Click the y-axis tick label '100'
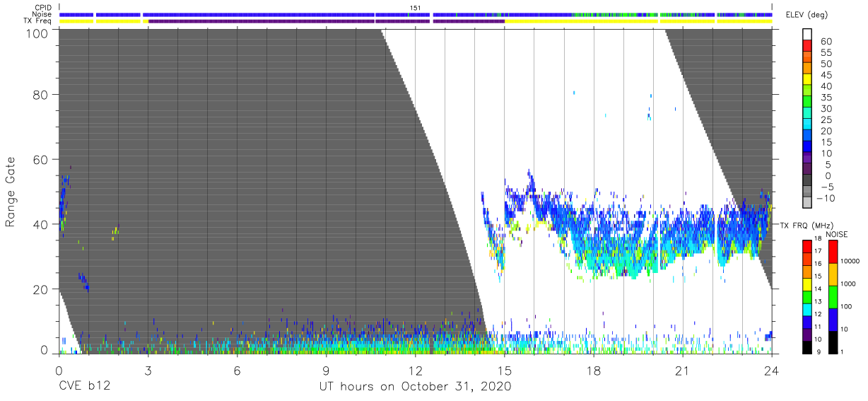This screenshot has width=868, height=401. 38,33
